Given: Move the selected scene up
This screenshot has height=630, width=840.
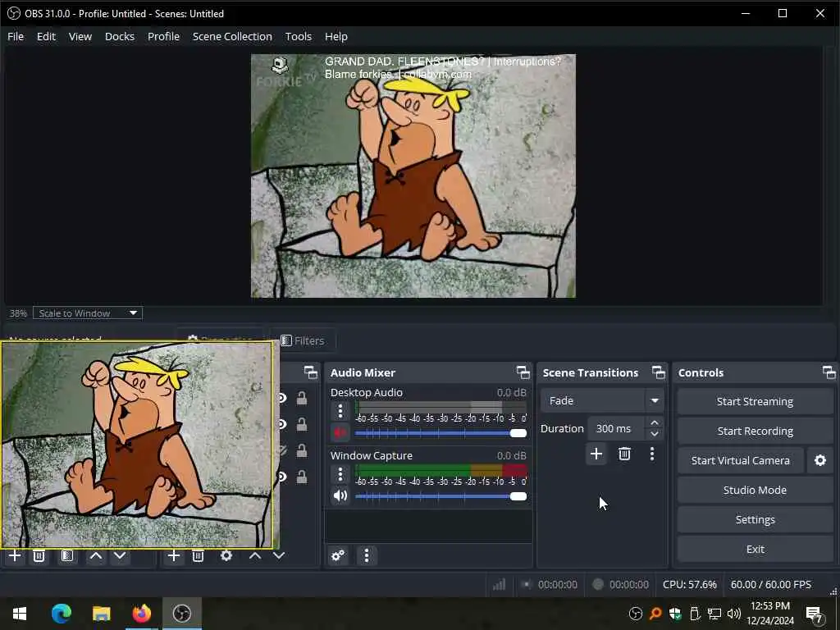Looking at the screenshot, I should tap(96, 556).
